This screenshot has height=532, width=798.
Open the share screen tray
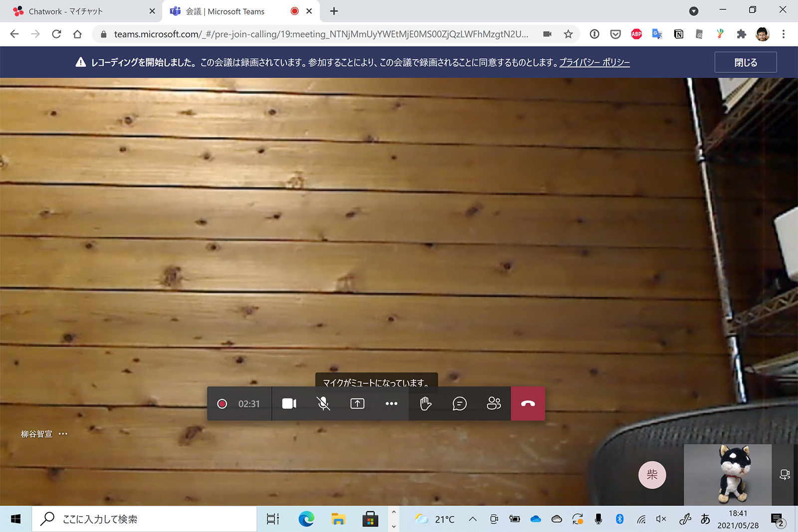[x=358, y=403]
